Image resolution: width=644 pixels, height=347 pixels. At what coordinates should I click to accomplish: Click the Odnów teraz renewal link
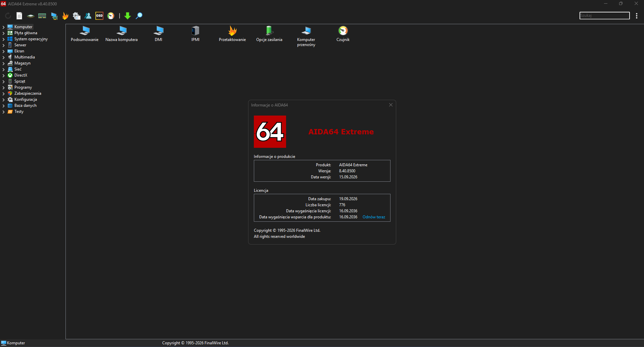(374, 217)
